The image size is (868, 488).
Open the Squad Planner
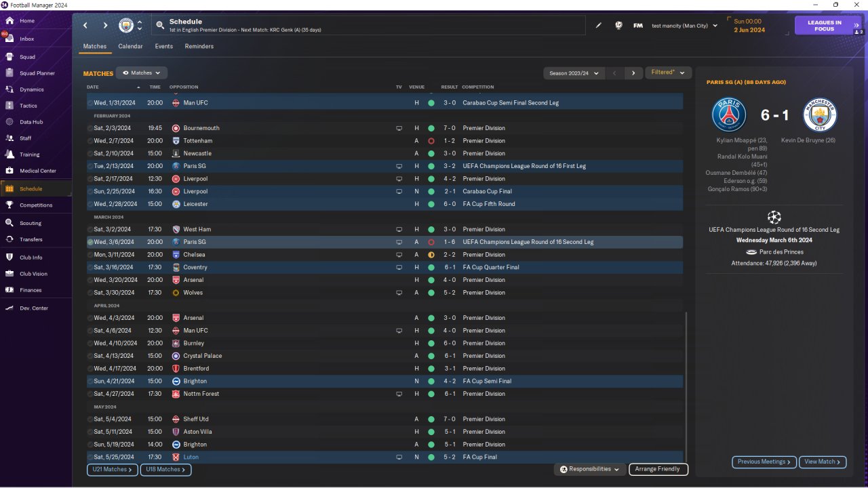tap(37, 73)
